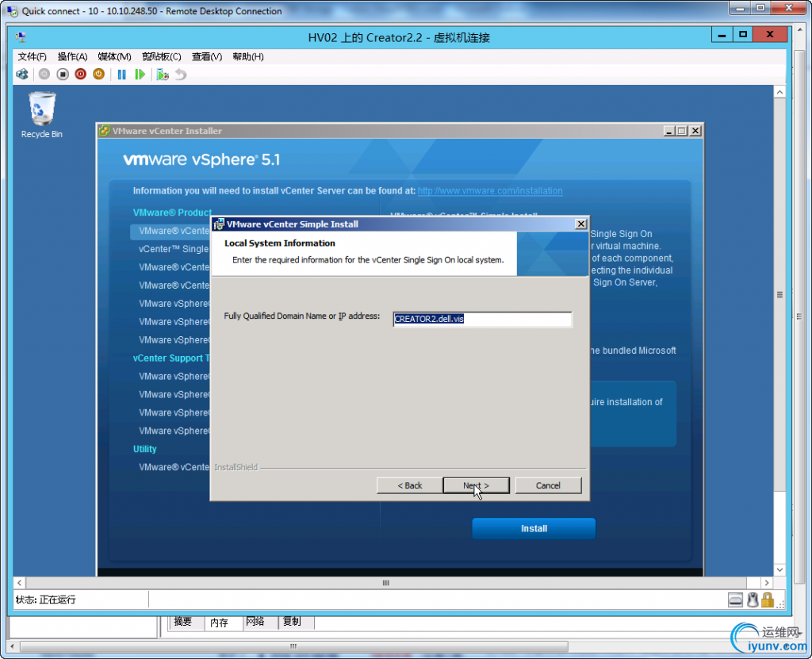The image size is (812, 659).
Task: Click right arrow of VM horizontal scrollbar
Action: click(767, 583)
